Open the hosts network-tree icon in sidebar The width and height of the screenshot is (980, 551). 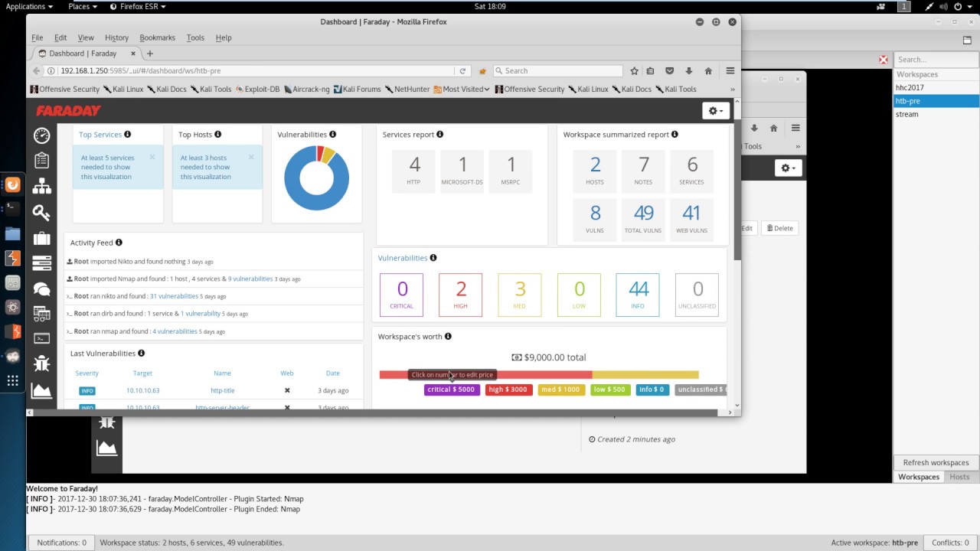pyautogui.click(x=41, y=186)
